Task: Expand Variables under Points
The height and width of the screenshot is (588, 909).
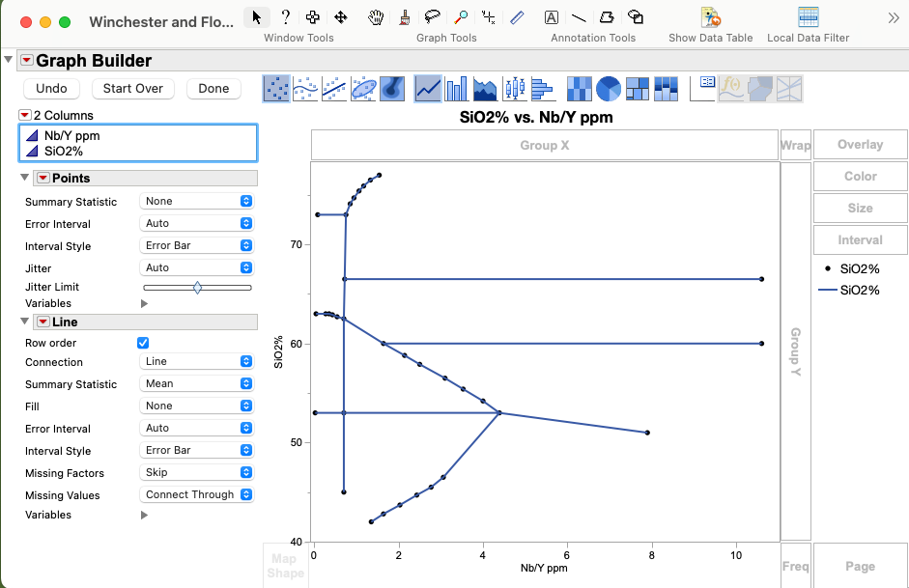Action: point(144,303)
